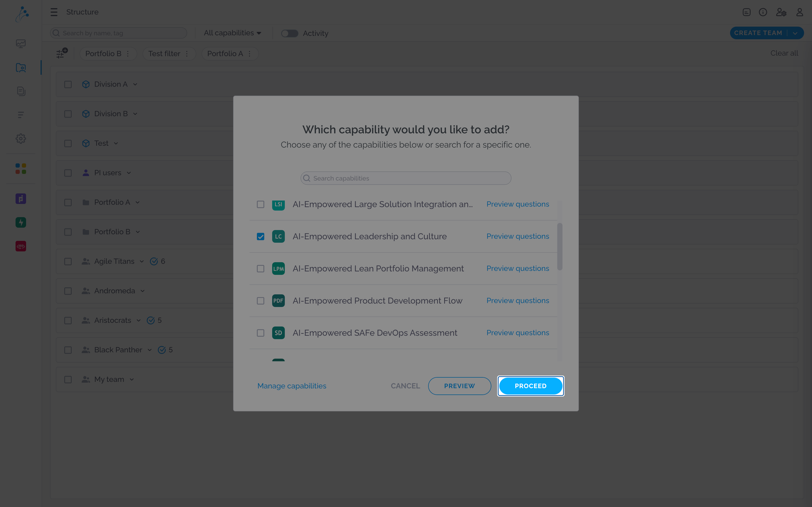Uncheck AI-Empowered Leadership and Culture checkbox

tap(261, 236)
